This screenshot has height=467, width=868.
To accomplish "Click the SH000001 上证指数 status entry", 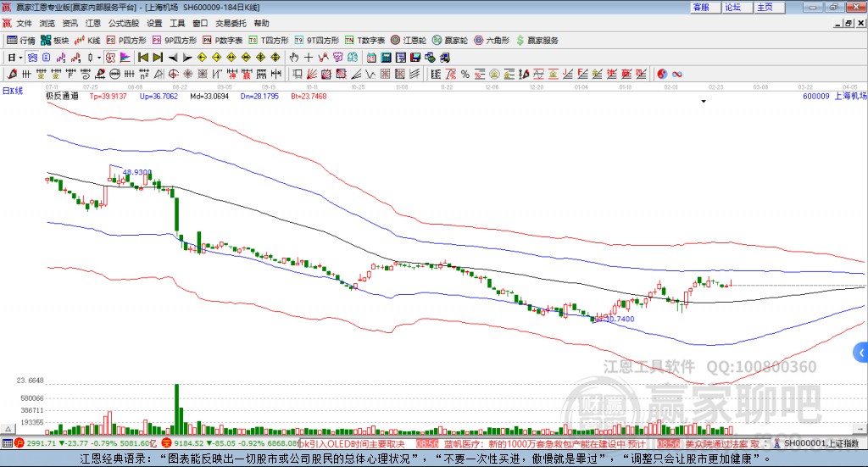I will pyautogui.click(x=821, y=443).
